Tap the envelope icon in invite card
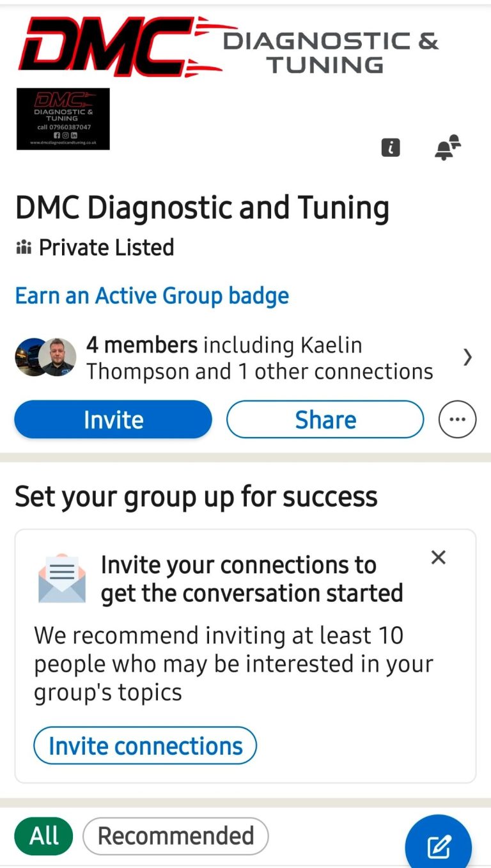The height and width of the screenshot is (868, 491). click(x=62, y=578)
